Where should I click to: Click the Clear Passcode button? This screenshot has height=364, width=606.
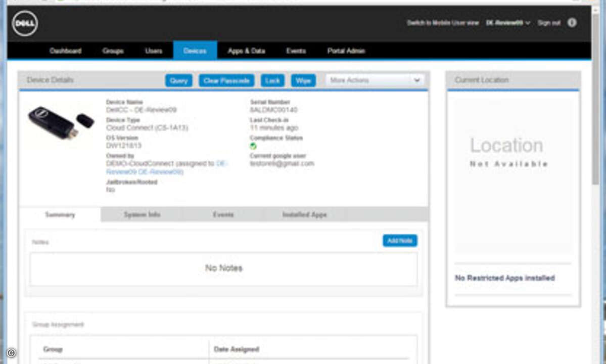pos(226,80)
